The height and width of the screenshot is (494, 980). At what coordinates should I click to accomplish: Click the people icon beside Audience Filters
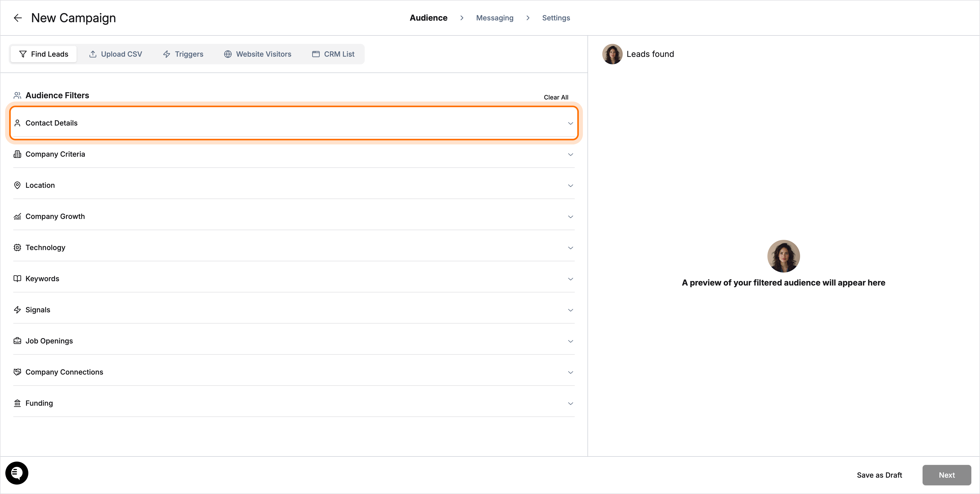(x=17, y=95)
